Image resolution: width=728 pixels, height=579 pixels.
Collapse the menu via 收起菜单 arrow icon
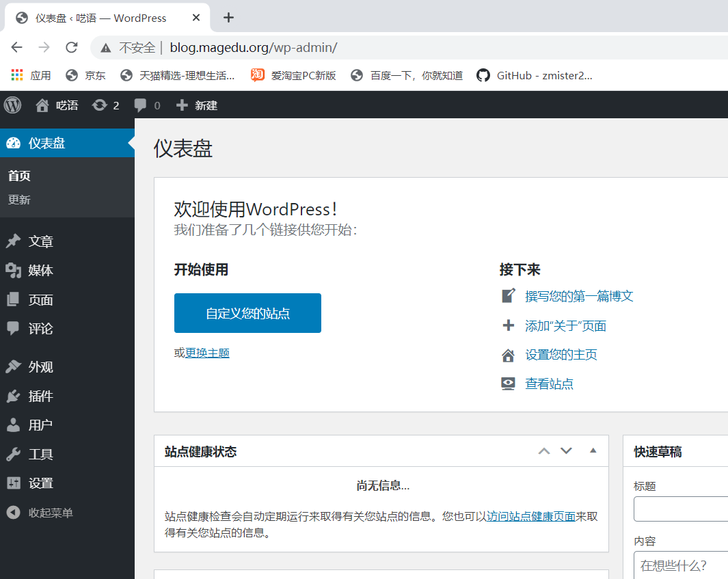click(14, 512)
